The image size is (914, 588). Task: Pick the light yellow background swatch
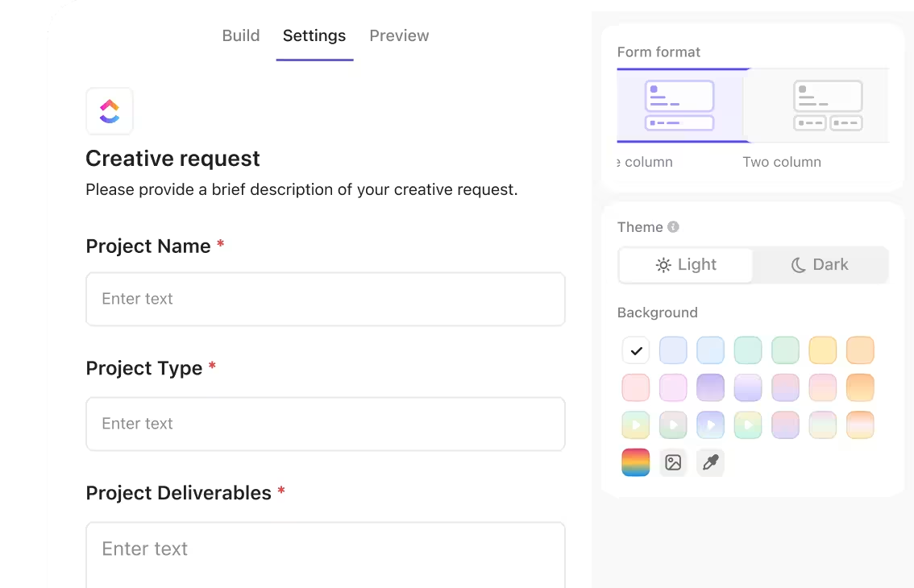[823, 350]
